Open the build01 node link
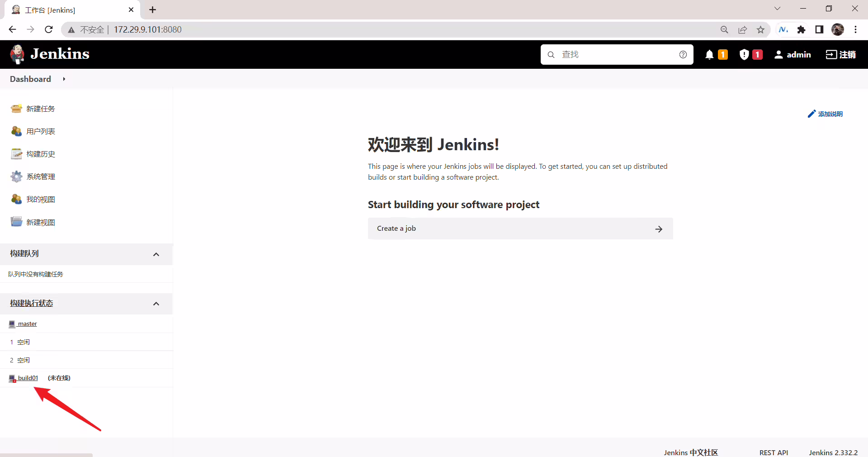The height and width of the screenshot is (457, 868). [28, 378]
